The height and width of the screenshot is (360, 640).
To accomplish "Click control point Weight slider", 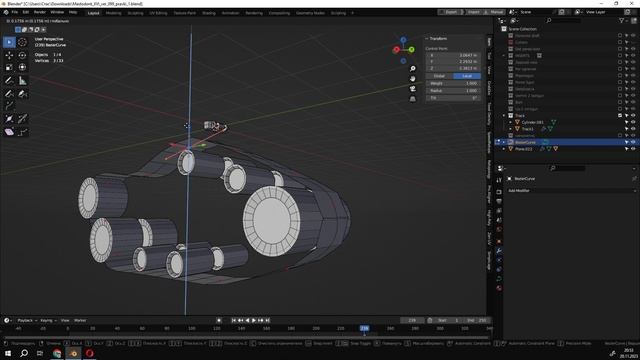I will [453, 83].
